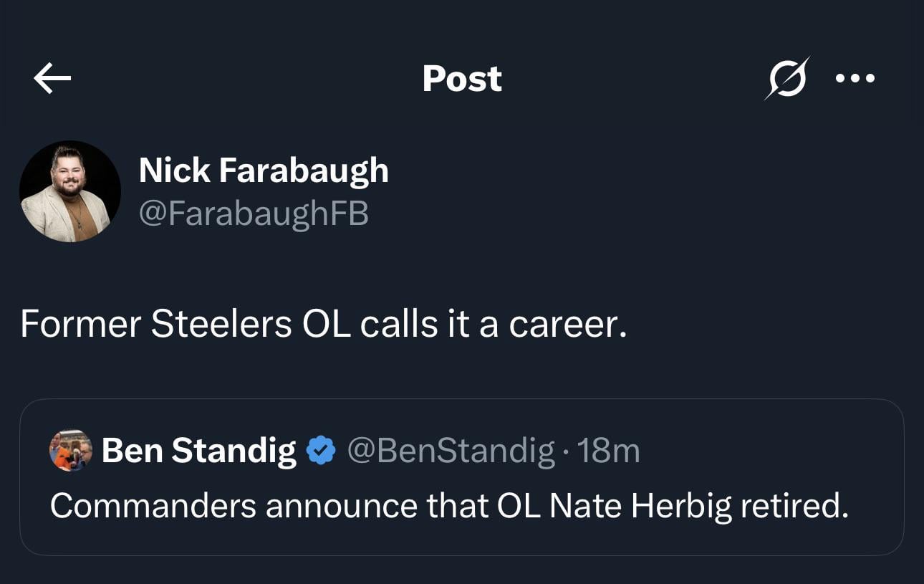Click the 18m timestamp on quoted tweet
The height and width of the screenshot is (584, 924).
pyautogui.click(x=616, y=451)
